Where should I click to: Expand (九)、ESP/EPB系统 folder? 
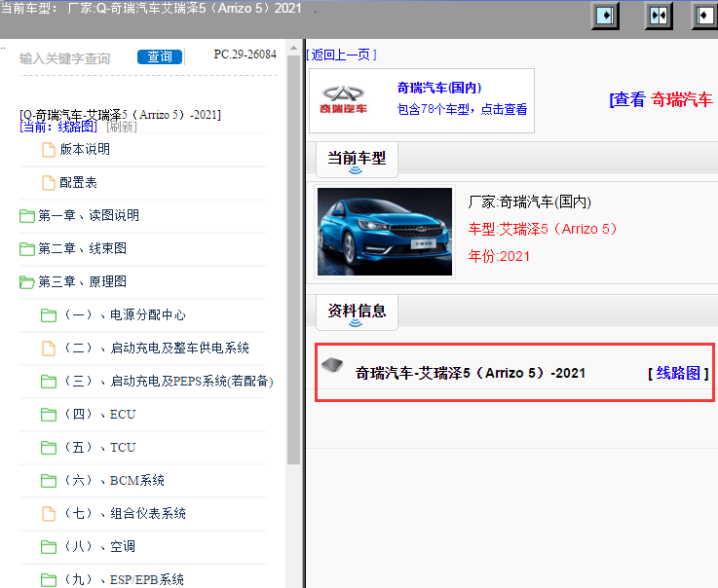click(124, 579)
